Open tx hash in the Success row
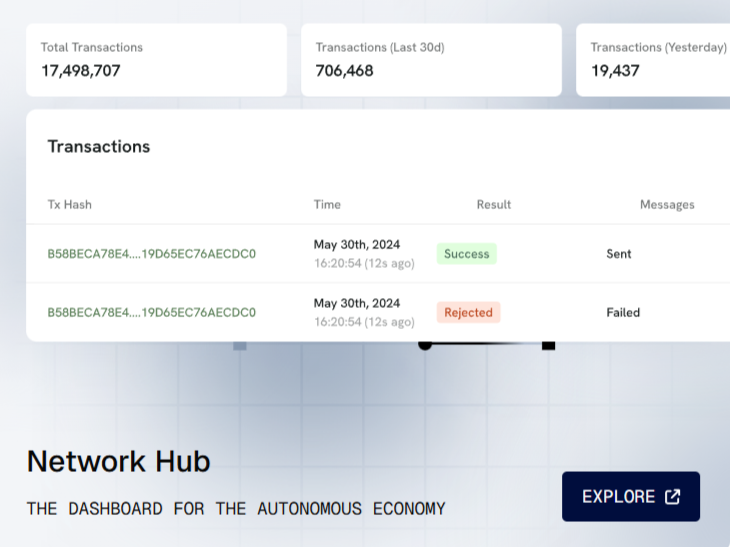Image resolution: width=730 pixels, height=547 pixels. pos(152,254)
